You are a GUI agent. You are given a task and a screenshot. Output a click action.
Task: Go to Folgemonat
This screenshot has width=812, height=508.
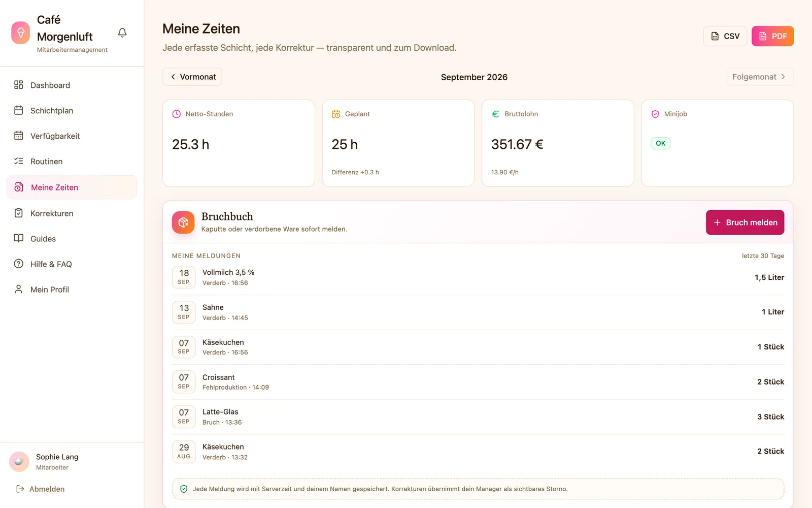[760, 77]
